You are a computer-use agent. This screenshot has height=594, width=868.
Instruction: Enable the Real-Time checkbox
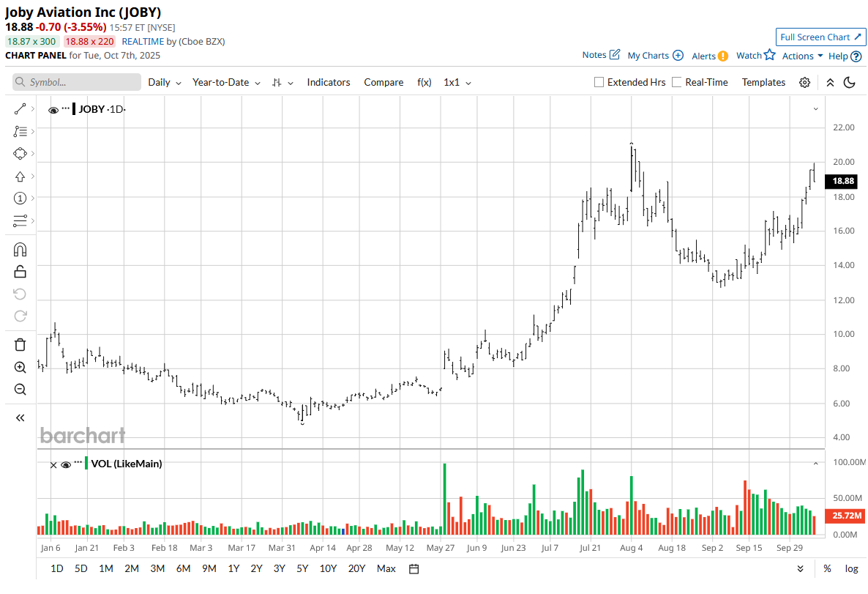(676, 82)
